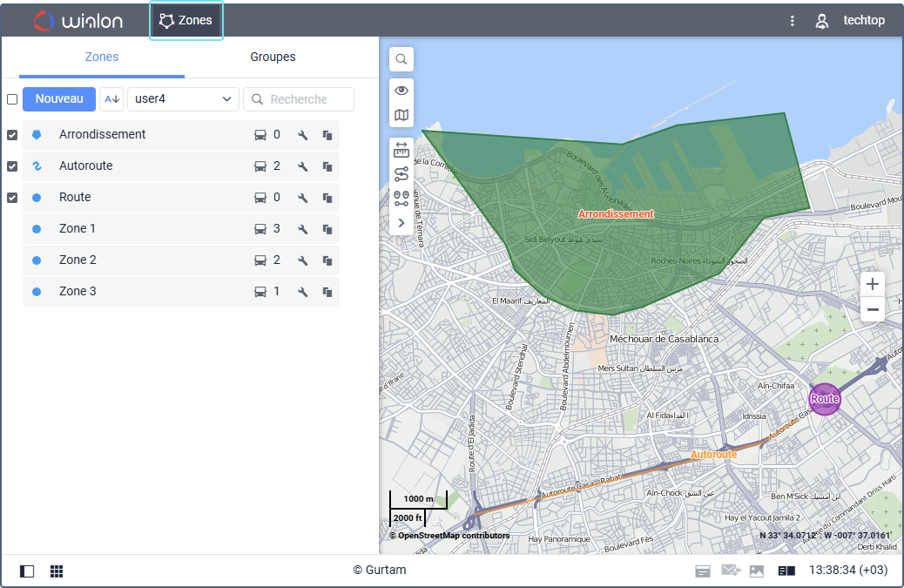The height and width of the screenshot is (588, 904).
Task: Open the map layers icon
Action: click(x=401, y=115)
